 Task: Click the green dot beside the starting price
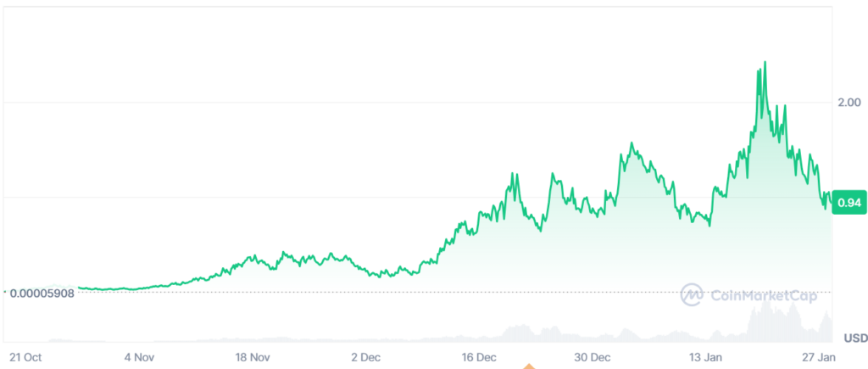(x=4, y=293)
